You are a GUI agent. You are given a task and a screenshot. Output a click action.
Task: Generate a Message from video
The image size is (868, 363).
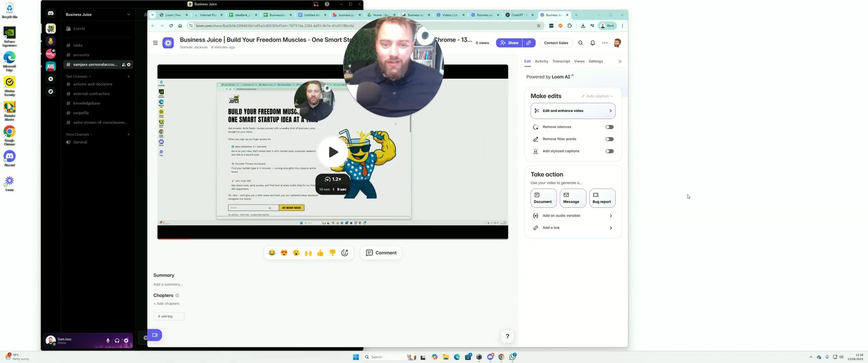[x=573, y=198]
